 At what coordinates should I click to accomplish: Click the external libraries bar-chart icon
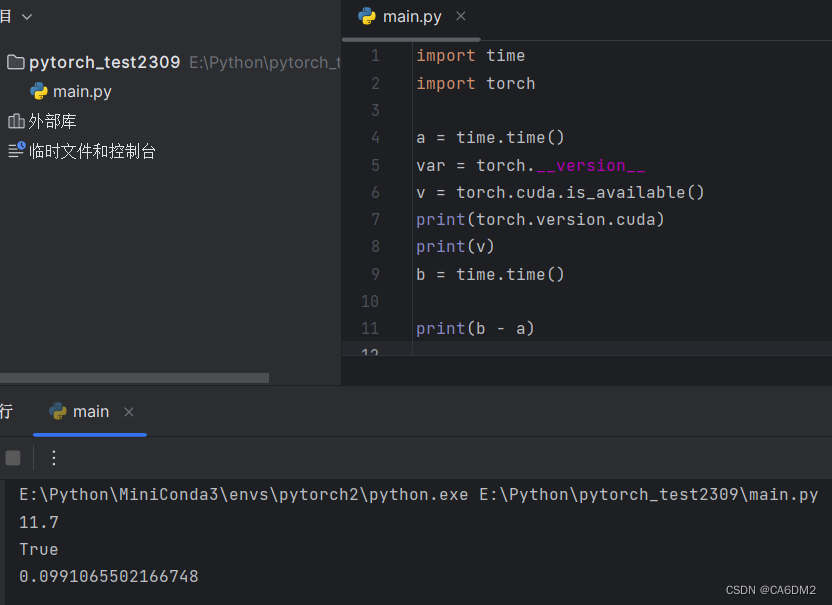tap(16, 122)
